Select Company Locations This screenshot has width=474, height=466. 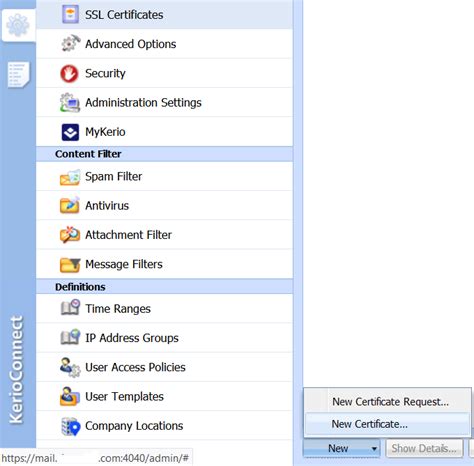(164, 426)
